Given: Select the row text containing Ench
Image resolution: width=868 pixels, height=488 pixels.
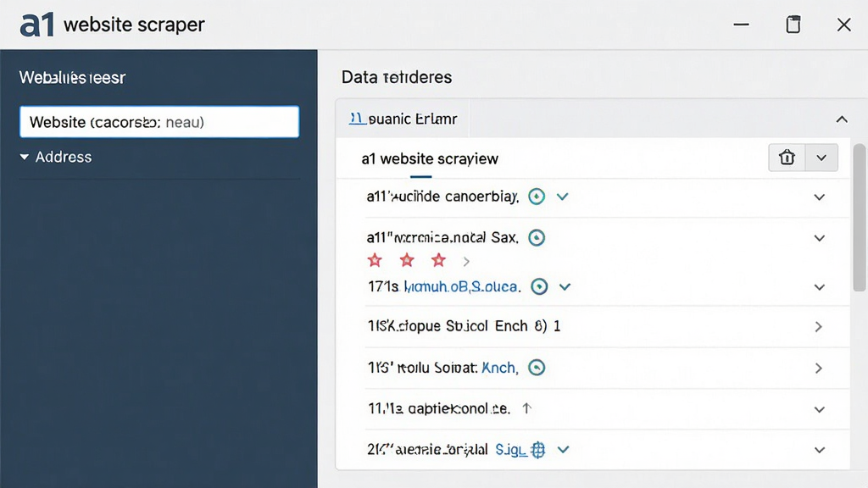Looking at the screenshot, I should pyautogui.click(x=464, y=326).
